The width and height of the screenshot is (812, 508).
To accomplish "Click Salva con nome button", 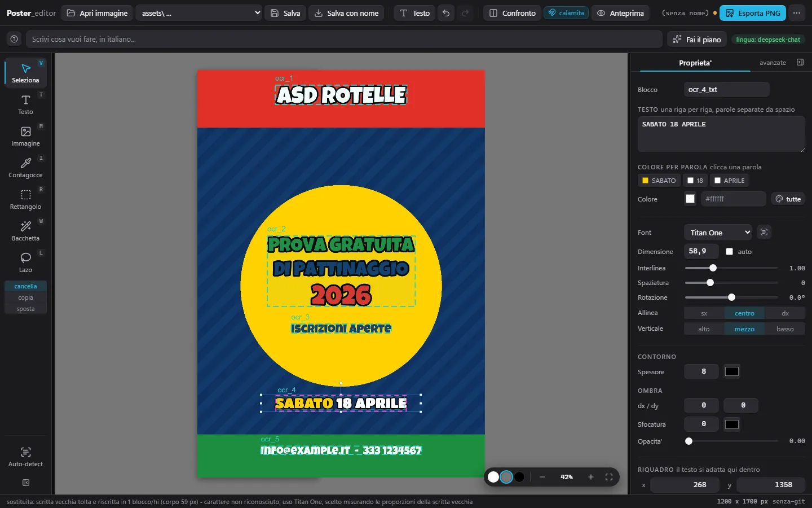I will click(346, 13).
